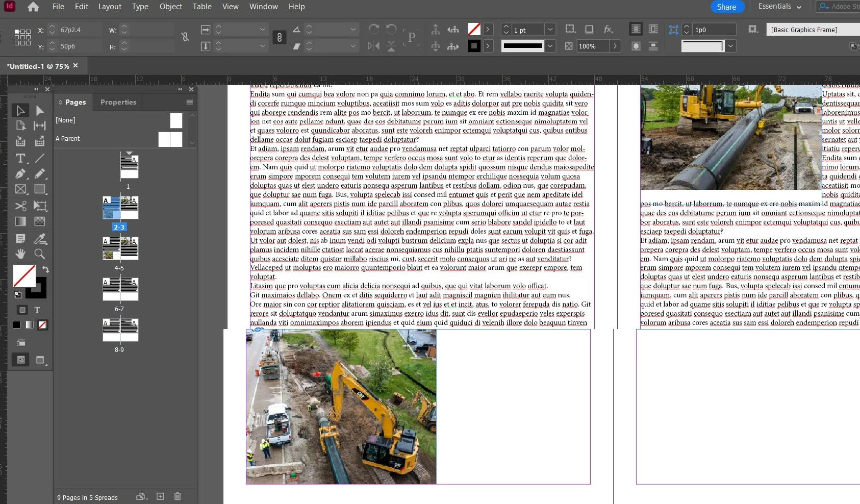Viewport: 860px width, 504px height.
Task: Expand the Essentials workspace switcher
Action: (780, 7)
